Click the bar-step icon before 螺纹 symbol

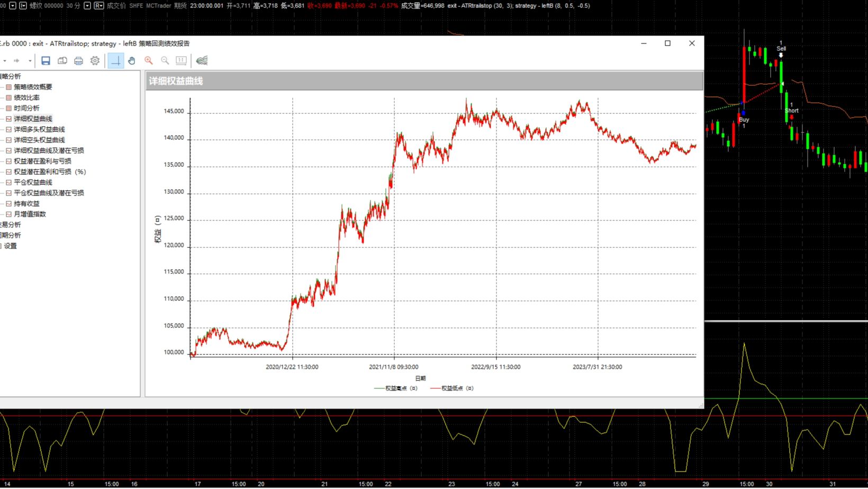[23, 6]
